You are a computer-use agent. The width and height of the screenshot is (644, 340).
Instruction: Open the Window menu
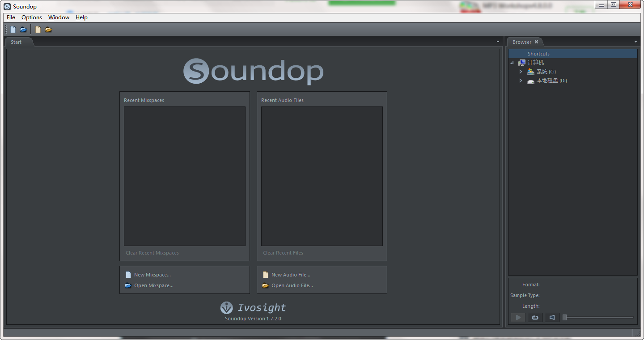[59, 17]
